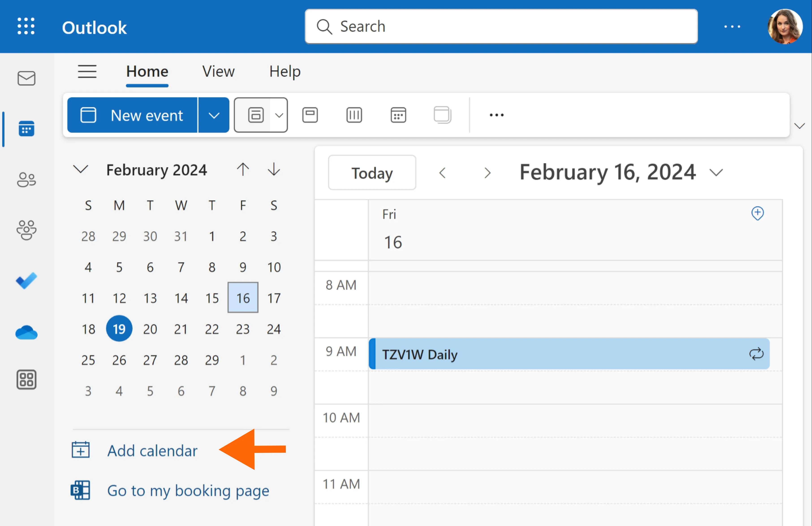The width and height of the screenshot is (812, 526).
Task: Open the New event split dropdown arrow
Action: (213, 115)
